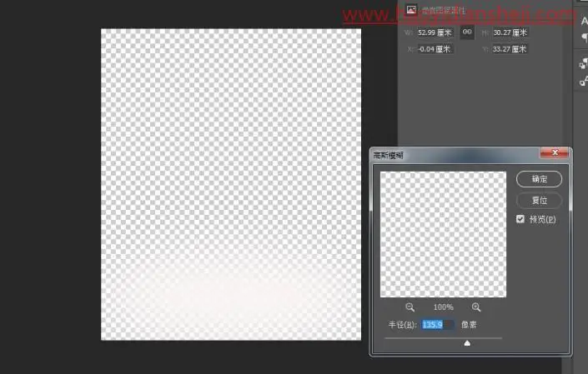
Task: Click the X field showing -0.04 厘米
Action: pos(435,49)
